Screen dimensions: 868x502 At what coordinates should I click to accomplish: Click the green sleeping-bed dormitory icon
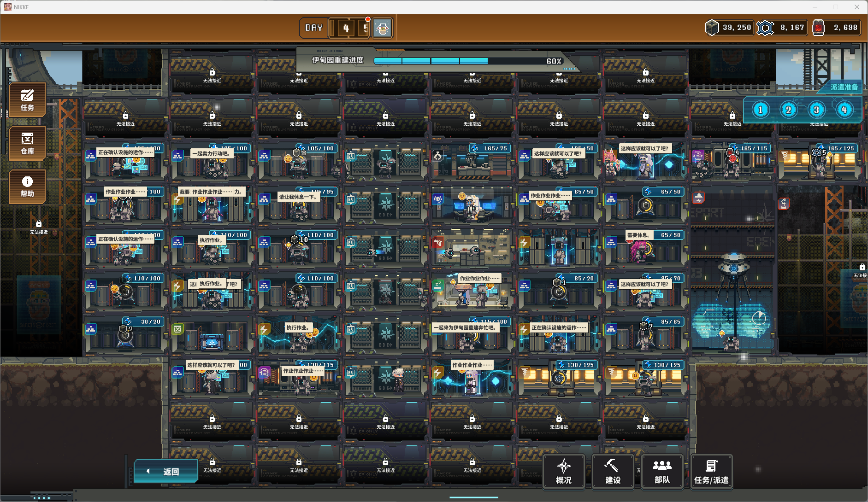tap(437, 286)
